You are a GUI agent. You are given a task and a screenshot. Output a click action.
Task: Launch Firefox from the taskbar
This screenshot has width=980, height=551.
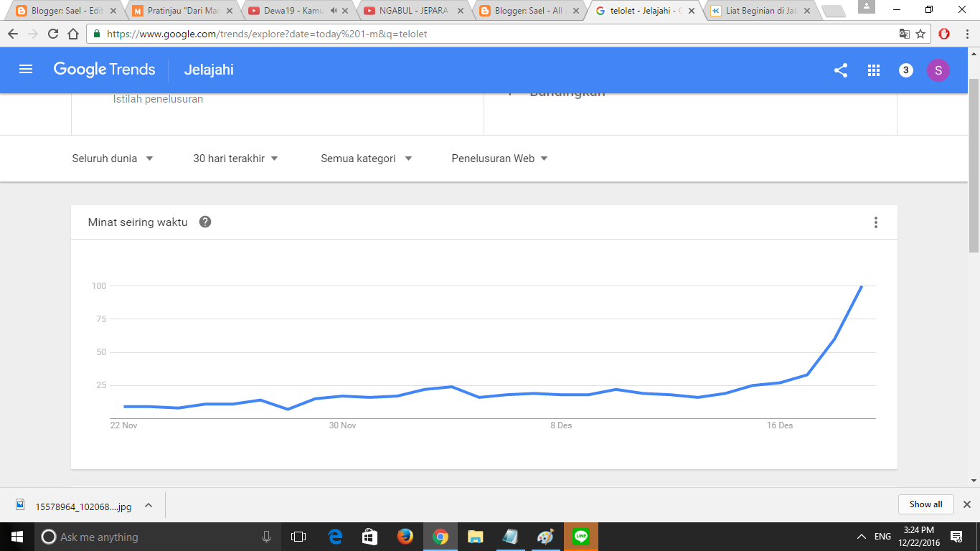point(405,537)
